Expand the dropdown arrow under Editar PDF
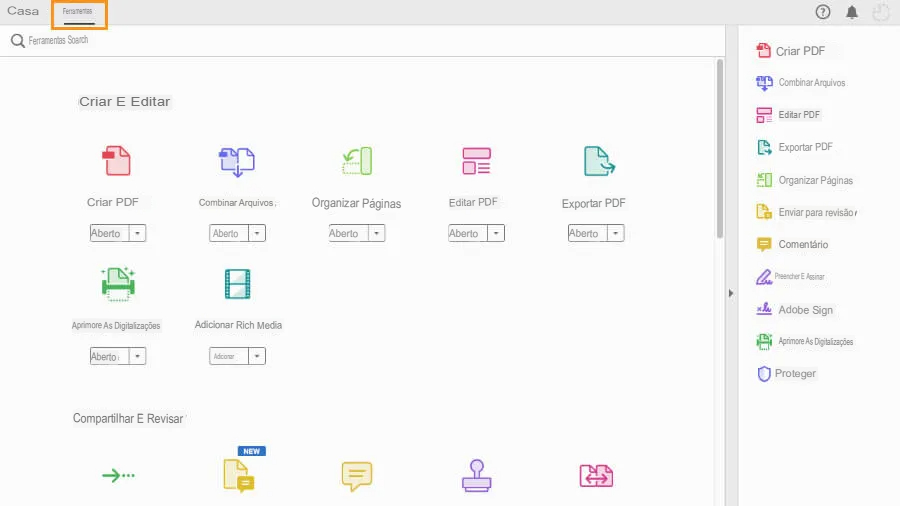Screen dimensions: 900x506 pyautogui.click(x=496, y=233)
